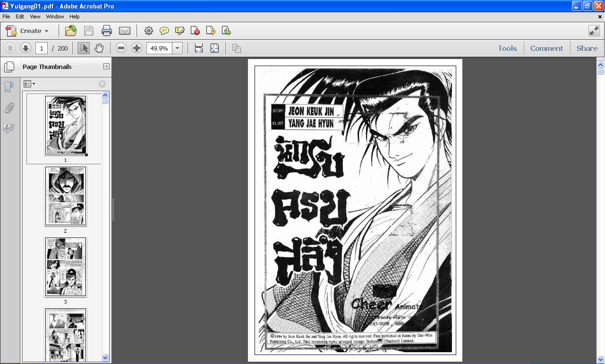Viewport: 605px width, 364px height.
Task: Open the Comment pane
Action: point(546,48)
